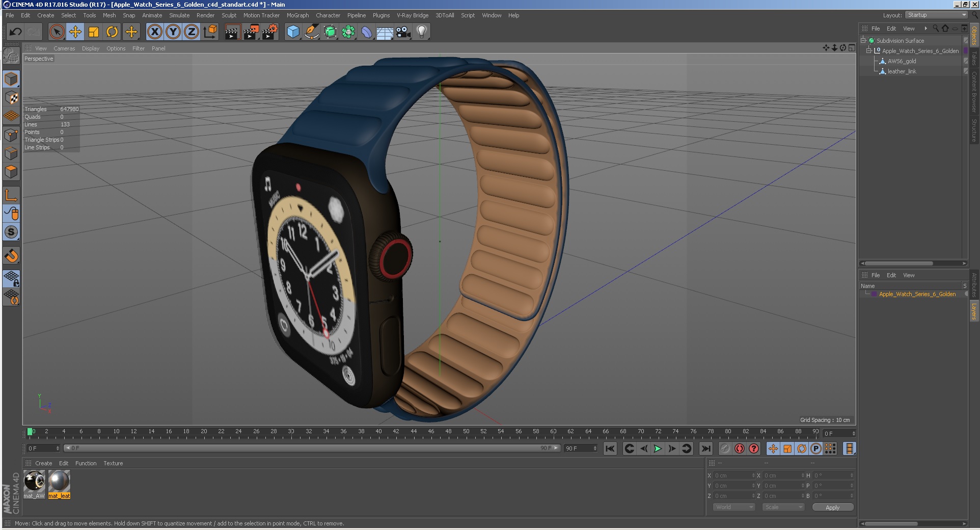
Task: Open the Deformer objects icon
Action: click(367, 32)
